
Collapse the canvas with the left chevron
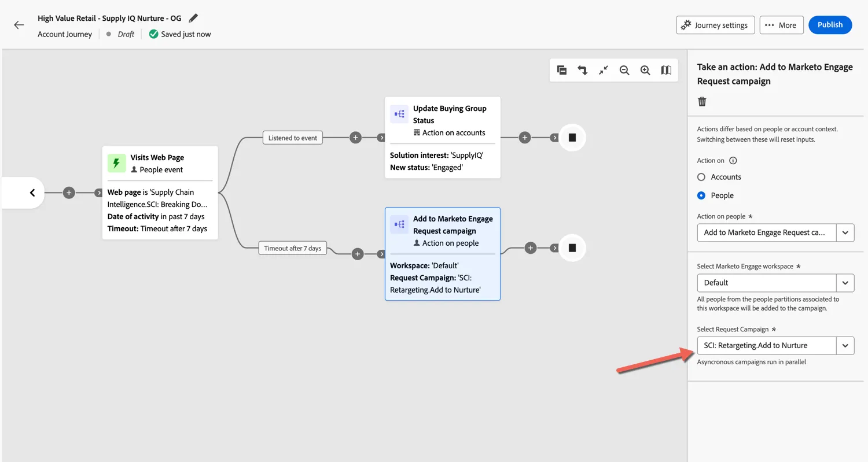[32, 193]
